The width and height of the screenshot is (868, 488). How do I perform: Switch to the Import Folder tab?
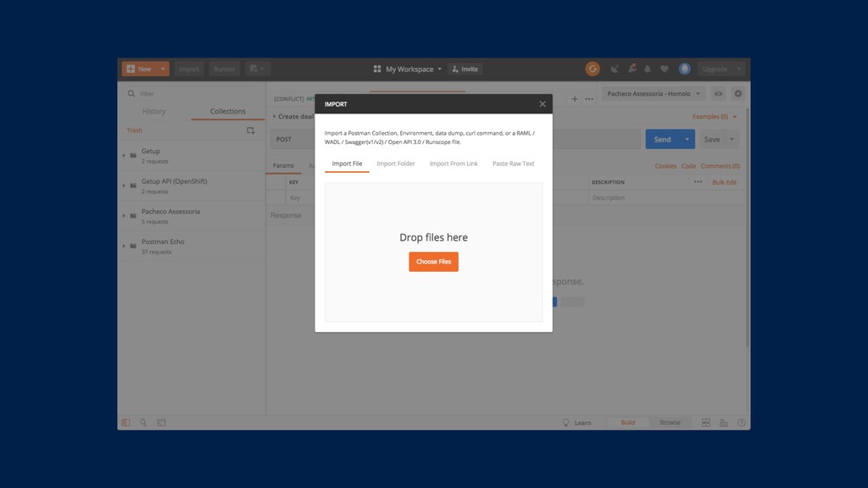click(396, 164)
